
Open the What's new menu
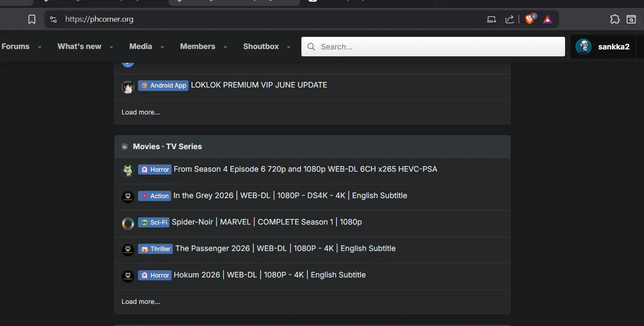[x=79, y=46]
